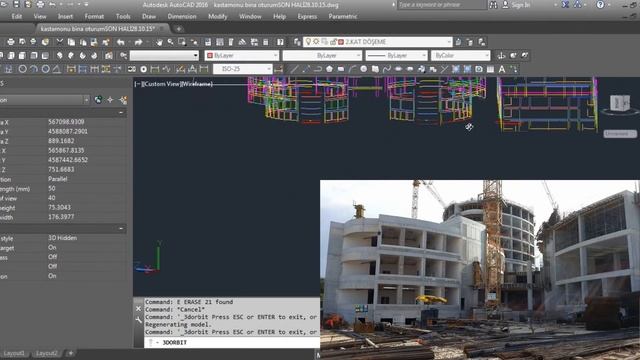The width and height of the screenshot is (640, 360).
Task: Open the 2.KAT DÖŞEME layer dropdown
Action: [378, 42]
